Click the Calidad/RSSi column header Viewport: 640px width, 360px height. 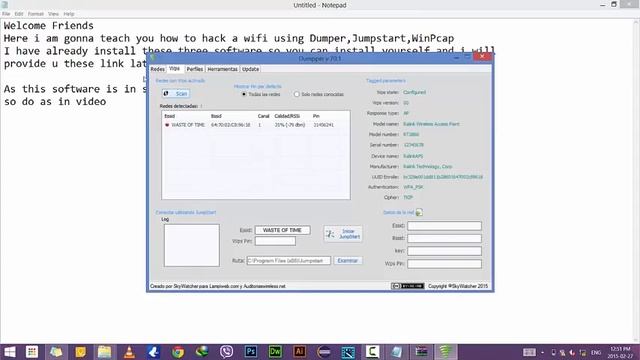[287, 116]
